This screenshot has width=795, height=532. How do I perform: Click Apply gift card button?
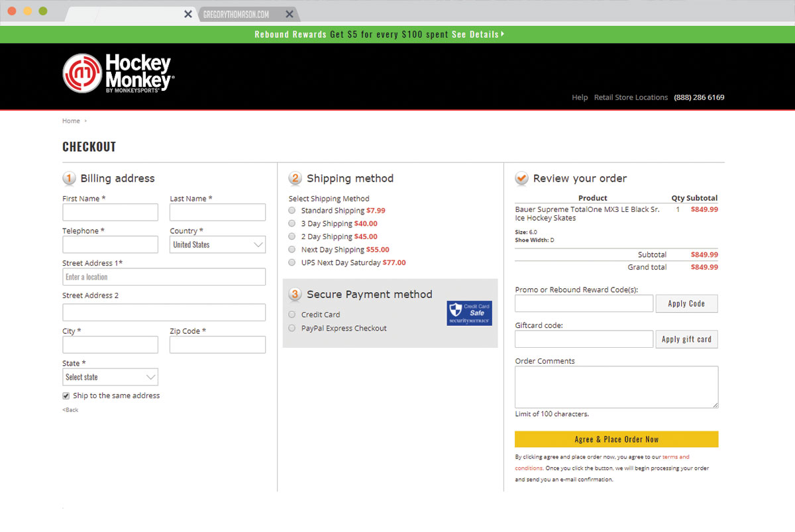[686, 339]
